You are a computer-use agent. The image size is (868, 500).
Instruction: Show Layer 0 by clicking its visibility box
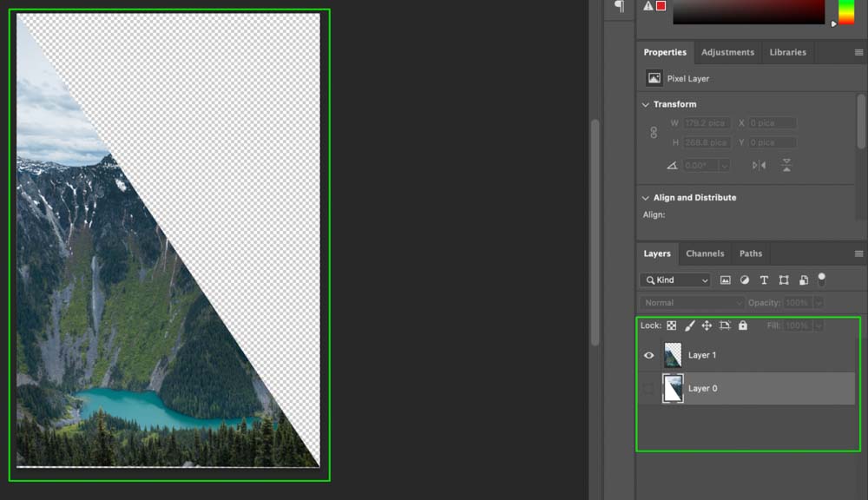[x=648, y=388]
